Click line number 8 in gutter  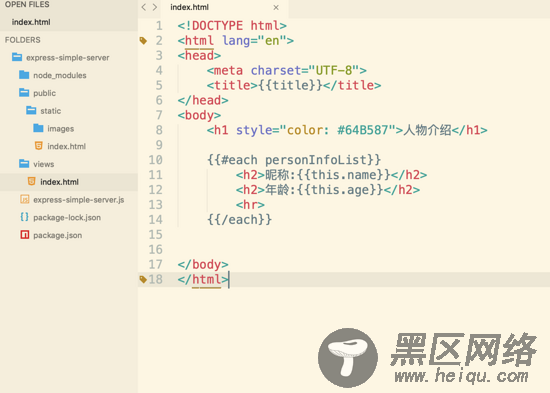coord(159,130)
